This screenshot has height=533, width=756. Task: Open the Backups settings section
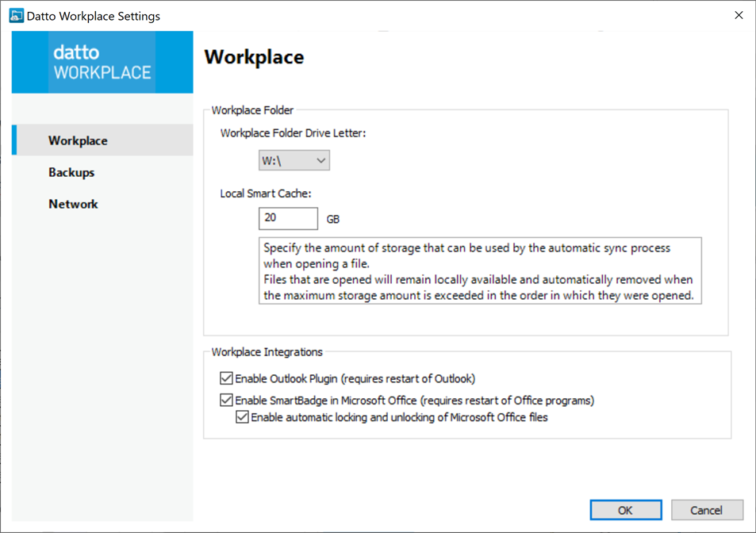[x=71, y=172]
